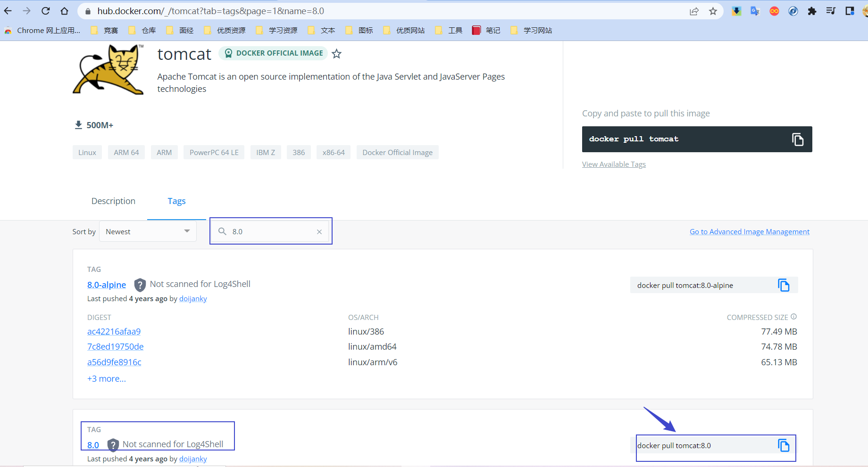
Task: Click the tomcat logo image
Action: pos(108,69)
